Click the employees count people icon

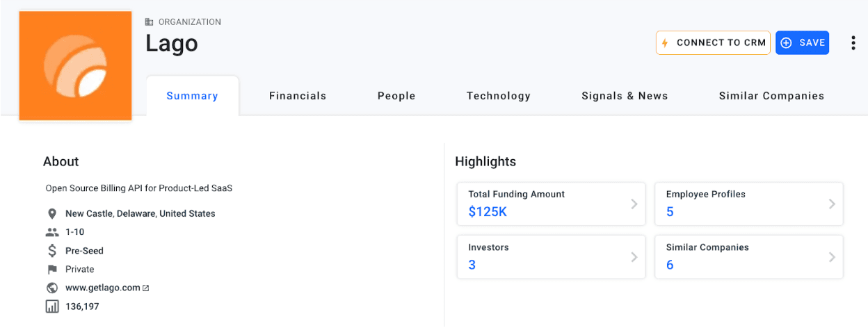tap(51, 232)
